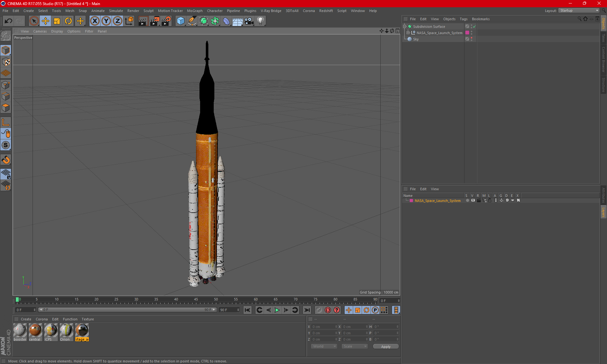Select the Sky object row
Screen dimensions: 607x364
point(433,39)
